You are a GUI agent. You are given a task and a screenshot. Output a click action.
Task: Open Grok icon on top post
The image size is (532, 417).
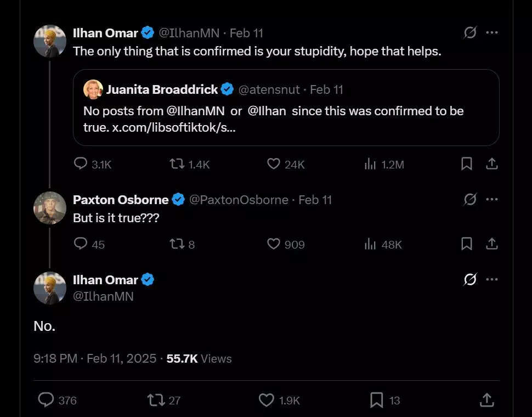pos(470,33)
